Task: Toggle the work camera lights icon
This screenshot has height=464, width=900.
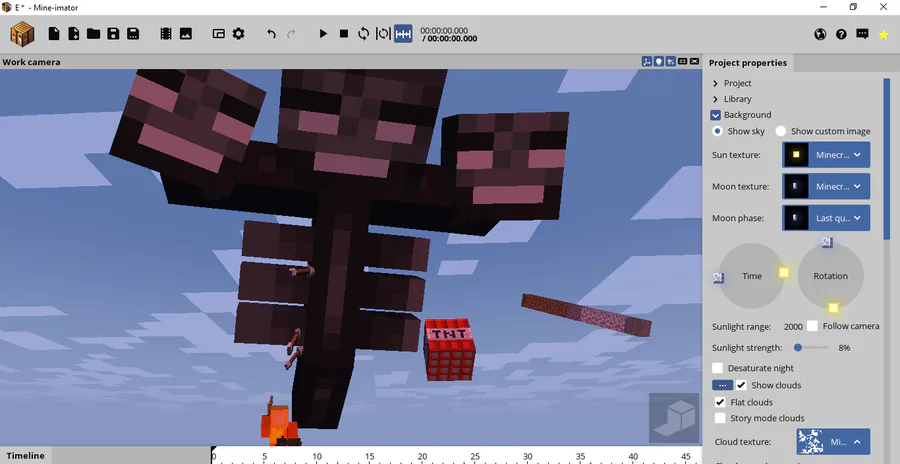Action: [659, 61]
